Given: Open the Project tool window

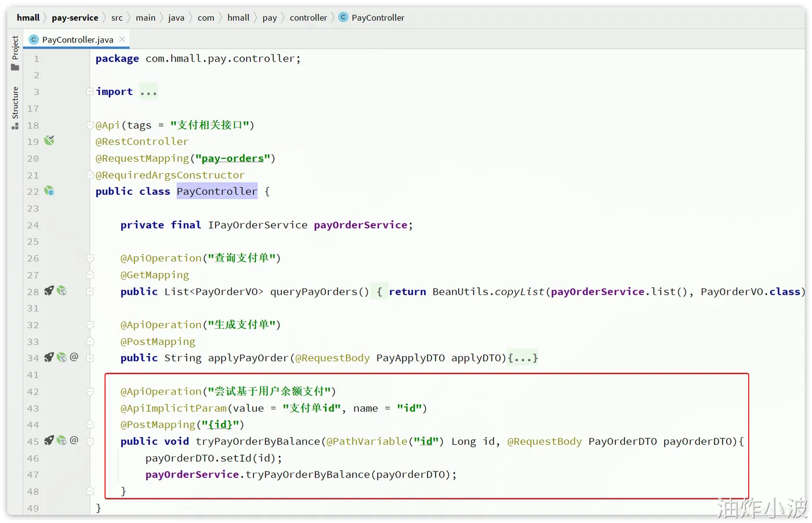Looking at the screenshot, I should click(15, 53).
